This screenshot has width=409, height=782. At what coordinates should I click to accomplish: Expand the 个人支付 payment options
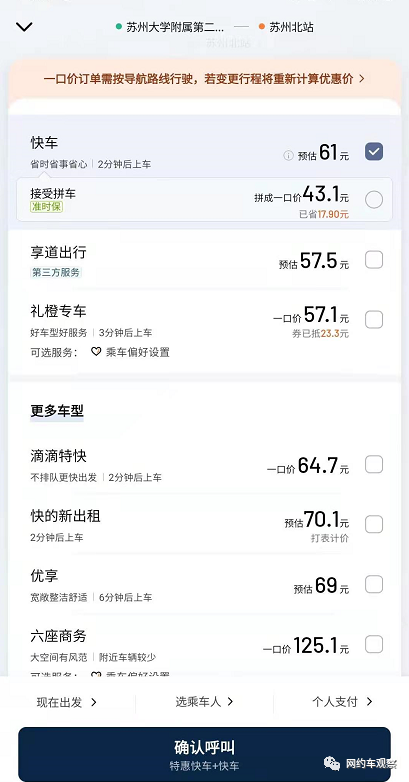tap(343, 702)
